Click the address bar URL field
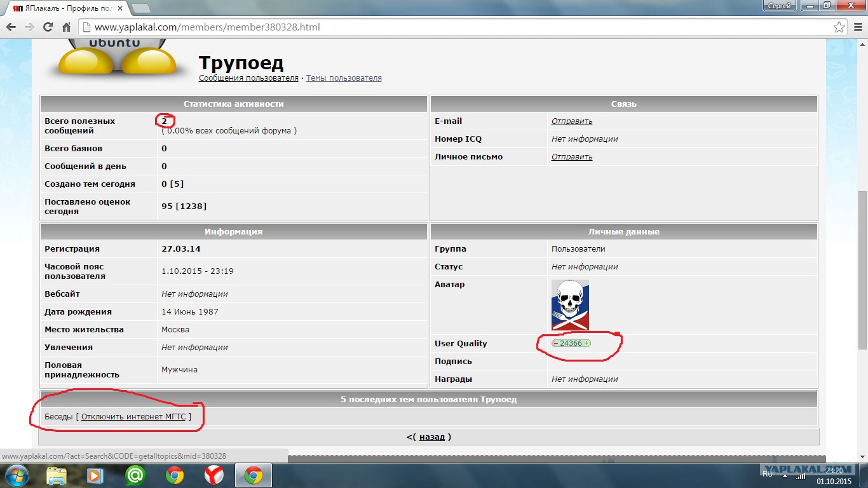 pyautogui.click(x=445, y=27)
